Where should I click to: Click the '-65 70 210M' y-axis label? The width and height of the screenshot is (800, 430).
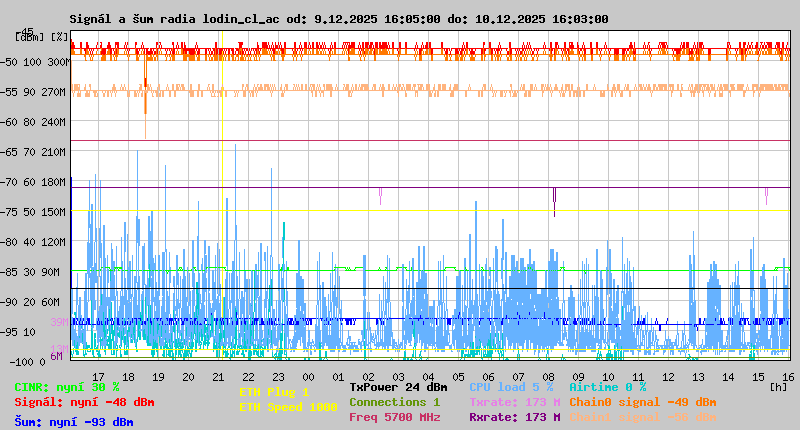pyautogui.click(x=35, y=152)
